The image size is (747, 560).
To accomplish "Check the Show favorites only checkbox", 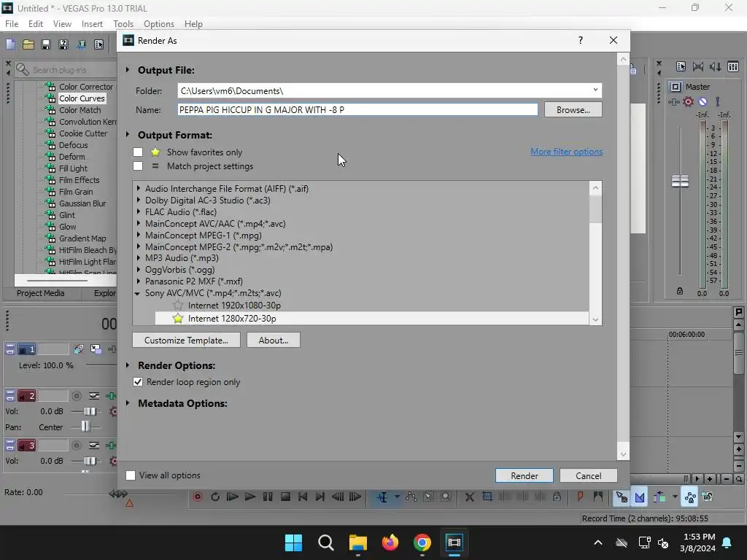I will click(x=138, y=152).
